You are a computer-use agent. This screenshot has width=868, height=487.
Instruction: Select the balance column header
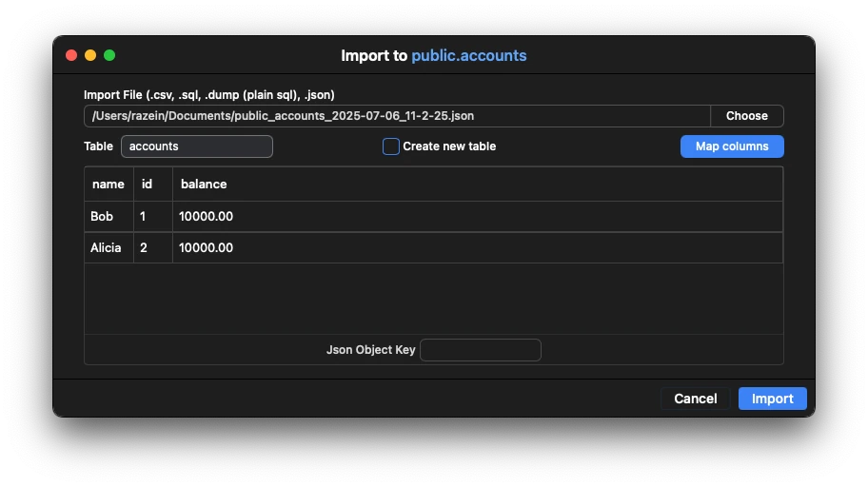477,184
